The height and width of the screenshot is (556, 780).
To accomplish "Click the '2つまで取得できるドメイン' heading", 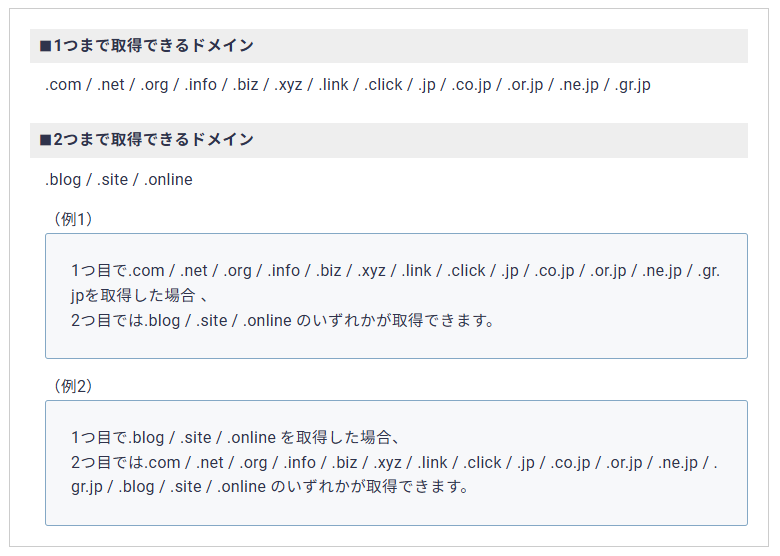I will click(146, 140).
